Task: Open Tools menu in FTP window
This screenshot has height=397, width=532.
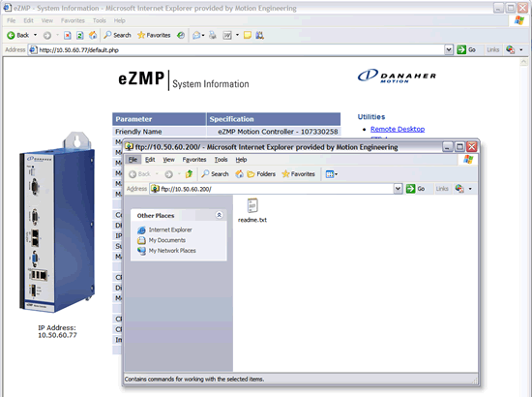Action: (x=221, y=159)
